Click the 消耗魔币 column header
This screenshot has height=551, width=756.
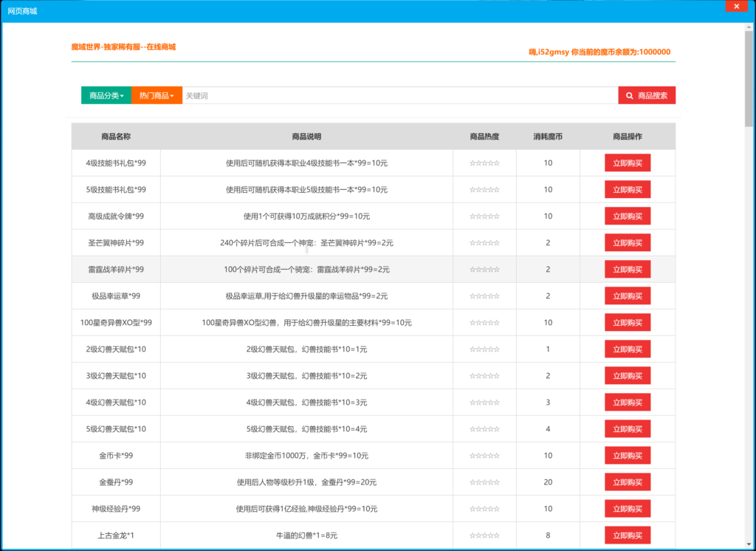pyautogui.click(x=548, y=137)
